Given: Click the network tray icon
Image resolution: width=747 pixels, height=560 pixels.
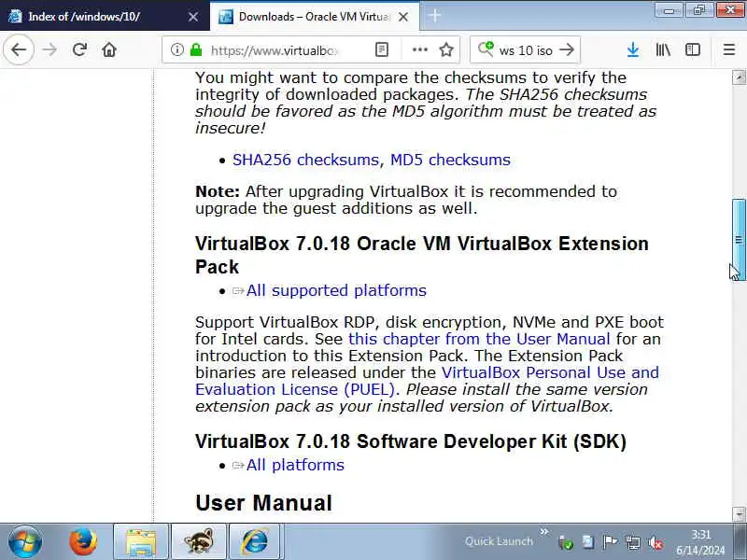Looking at the screenshot, I should coord(633,542).
